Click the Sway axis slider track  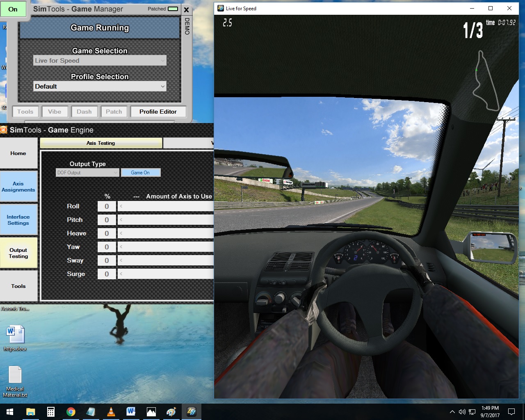tap(166, 261)
